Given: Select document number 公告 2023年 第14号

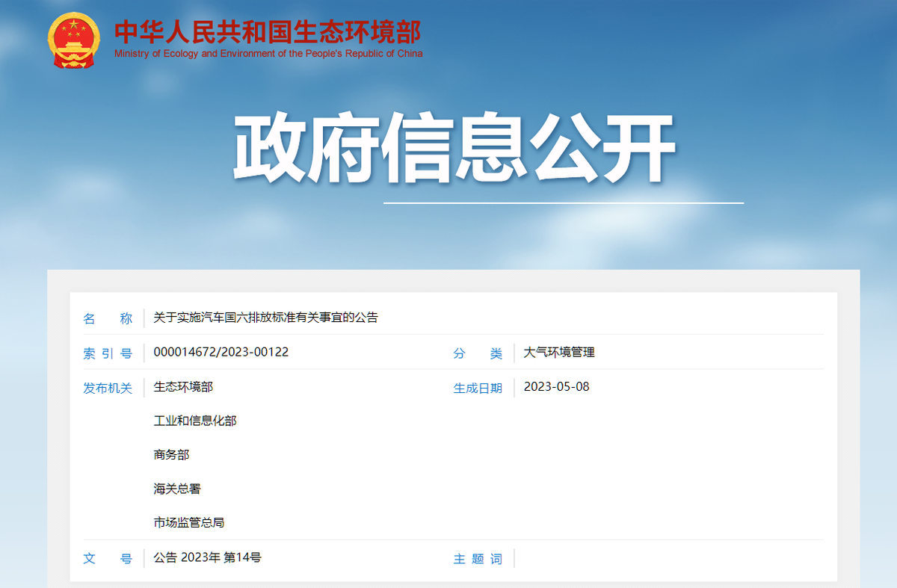Looking at the screenshot, I should [x=207, y=557].
